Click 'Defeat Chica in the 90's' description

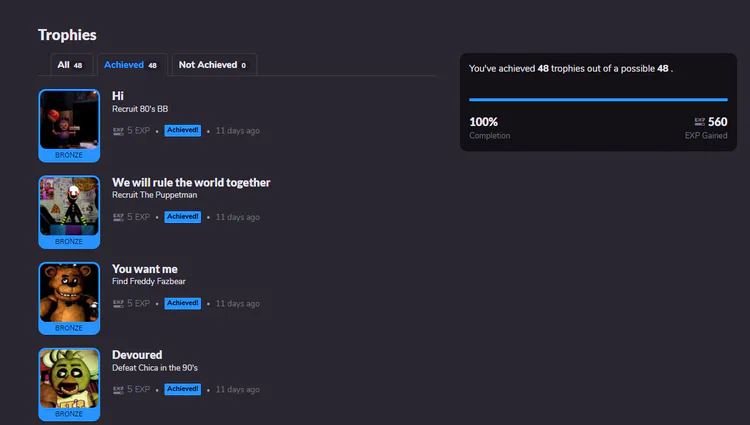[x=155, y=368]
